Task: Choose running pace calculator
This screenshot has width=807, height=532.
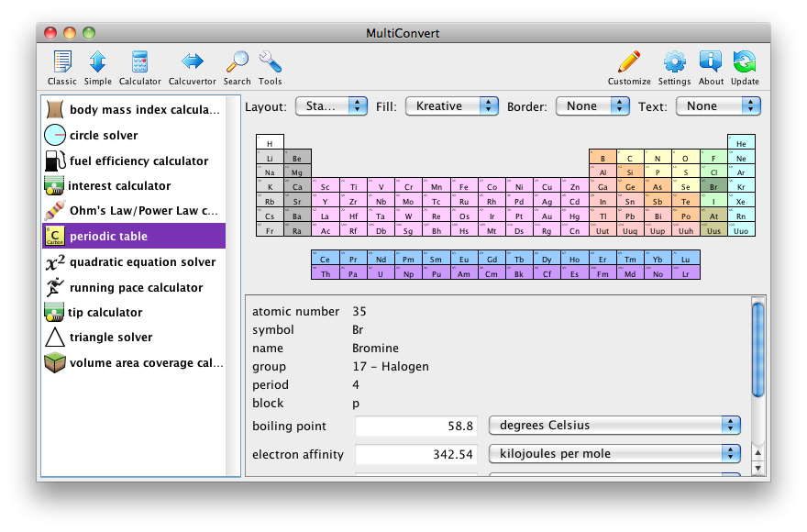Action: (x=134, y=287)
